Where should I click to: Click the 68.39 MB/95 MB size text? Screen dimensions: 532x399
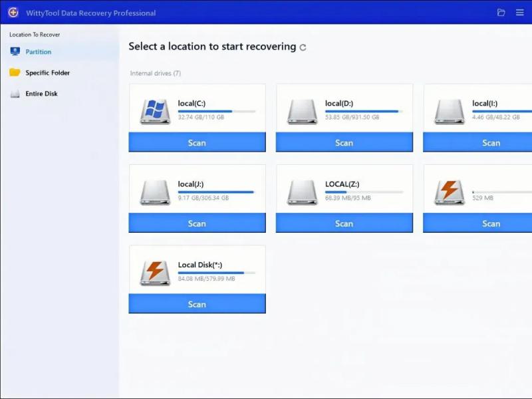click(348, 198)
